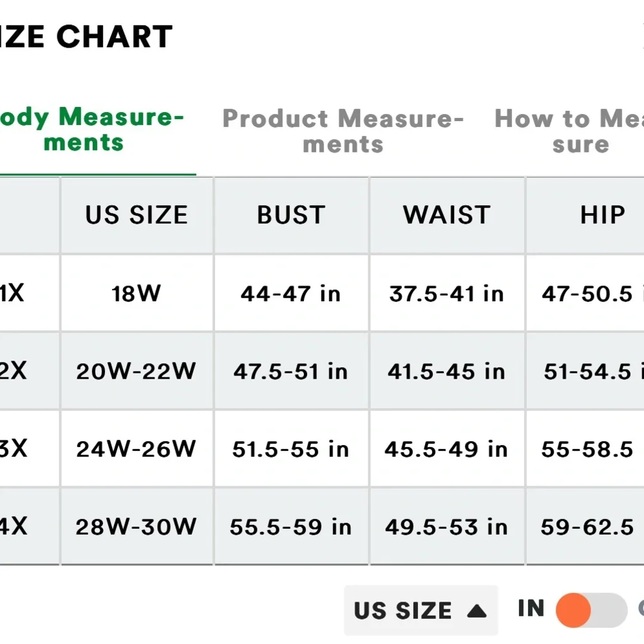Select the 24W-26W size cell
Viewport: 644px width, 644px height.
[x=137, y=449]
